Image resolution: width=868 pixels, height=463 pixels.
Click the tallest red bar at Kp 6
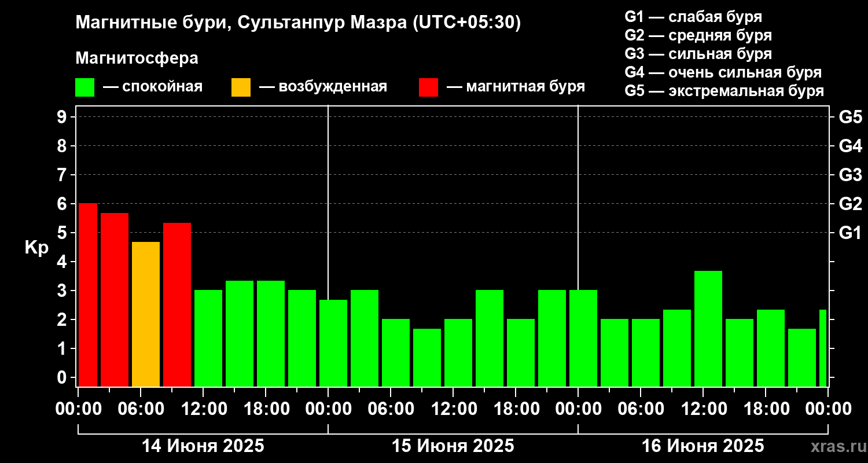87,295
